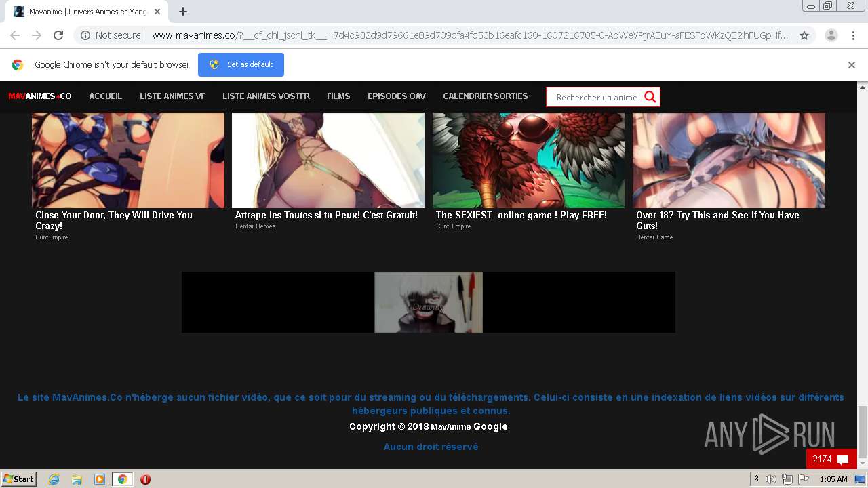868x488 pixels.
Task: Dismiss the default browser notification bar
Action: coord(852,65)
